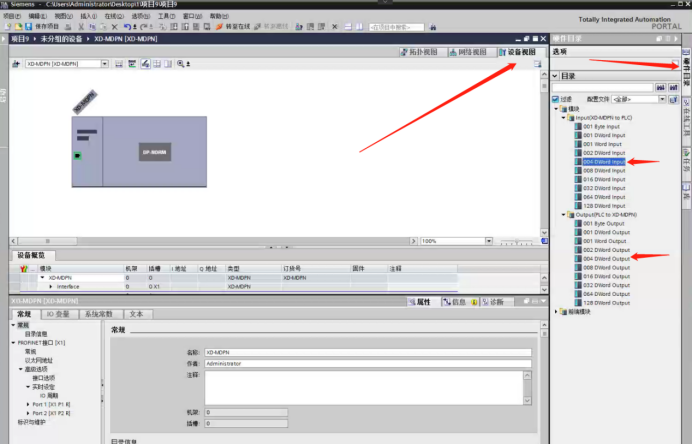Screen dimensions: 692x444
Task: Expand the Port 2 [X1 P2 R] tree node
Action: coord(28,413)
